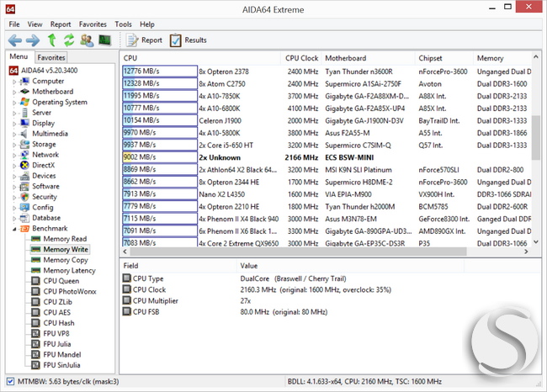
Task: Open the File menu
Action: [x=14, y=24]
